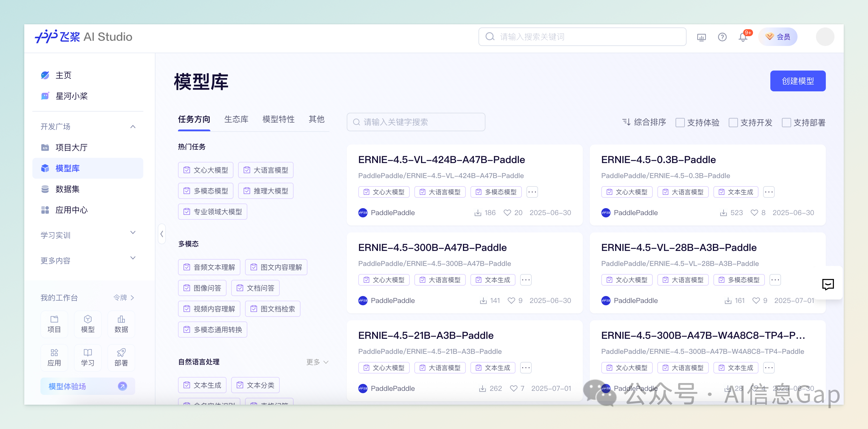Screen dimensions: 868x429
Task: Open 数据 workbench shortcut
Action: (121, 324)
